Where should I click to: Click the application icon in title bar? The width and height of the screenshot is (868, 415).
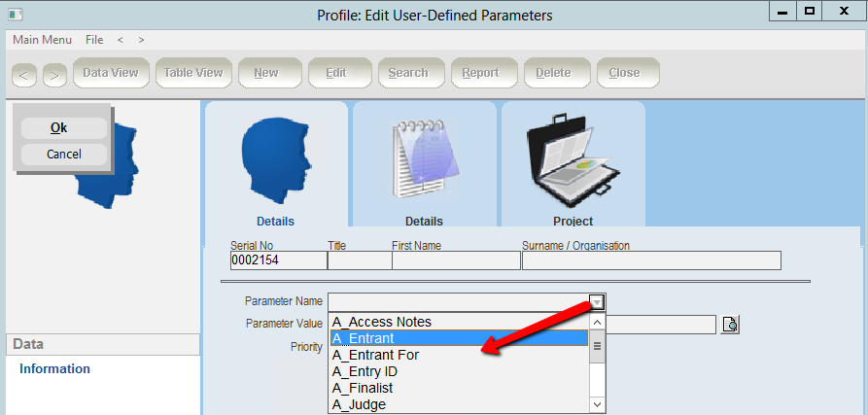coord(14,14)
